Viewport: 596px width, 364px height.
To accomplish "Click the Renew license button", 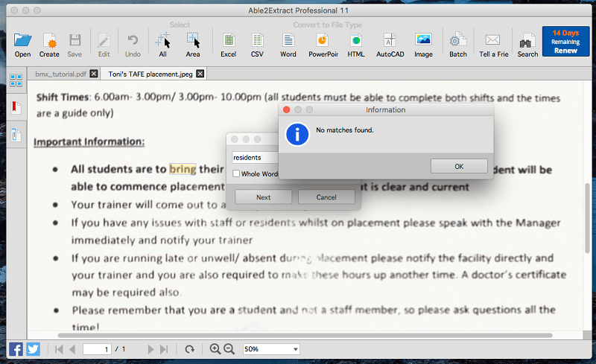I will [x=565, y=42].
